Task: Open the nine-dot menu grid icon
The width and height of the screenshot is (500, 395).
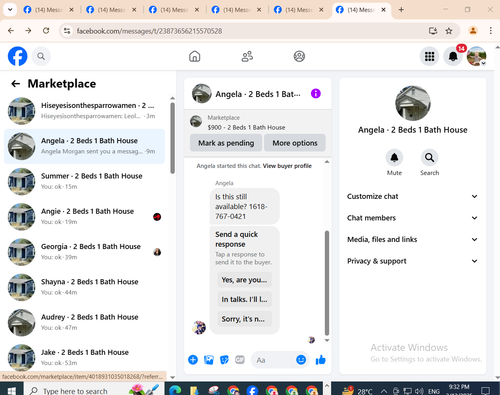Action: point(429,56)
